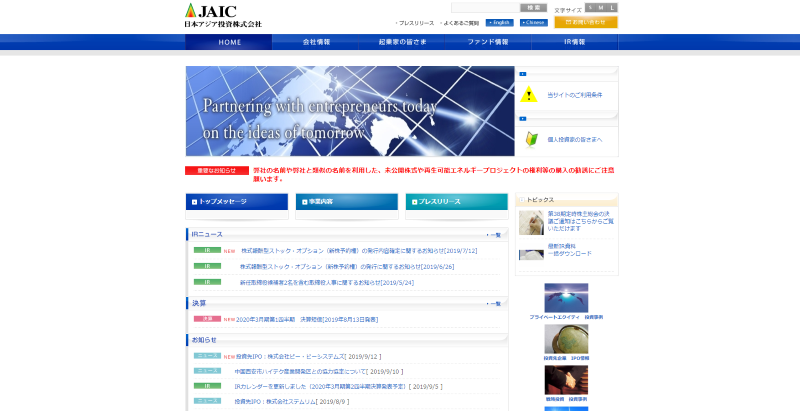Select the HOME navigation tab
This screenshot has height=411, width=800.
pyautogui.click(x=229, y=42)
